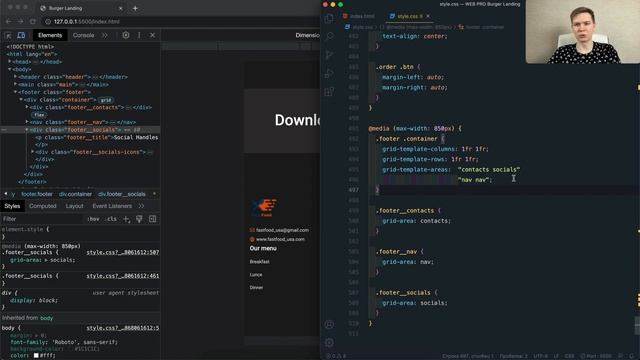Open the style.css :507 source link
The width and height of the screenshot is (640, 360).
click(x=123, y=253)
